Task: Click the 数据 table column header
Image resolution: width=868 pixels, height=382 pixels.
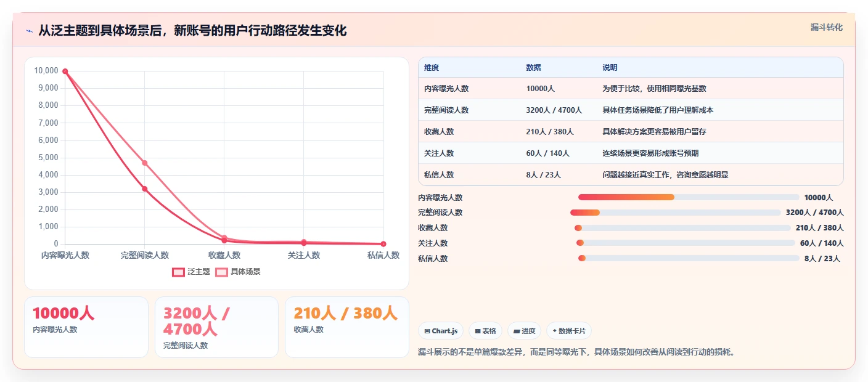Action: [534, 68]
